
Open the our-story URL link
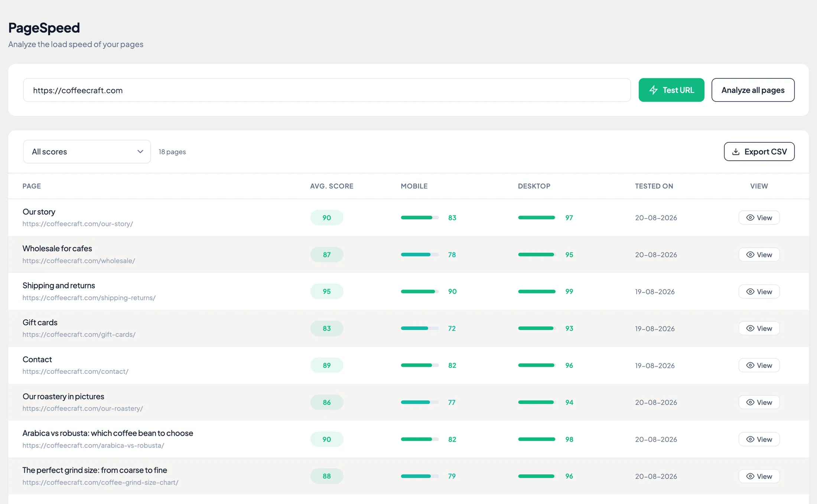78,224
